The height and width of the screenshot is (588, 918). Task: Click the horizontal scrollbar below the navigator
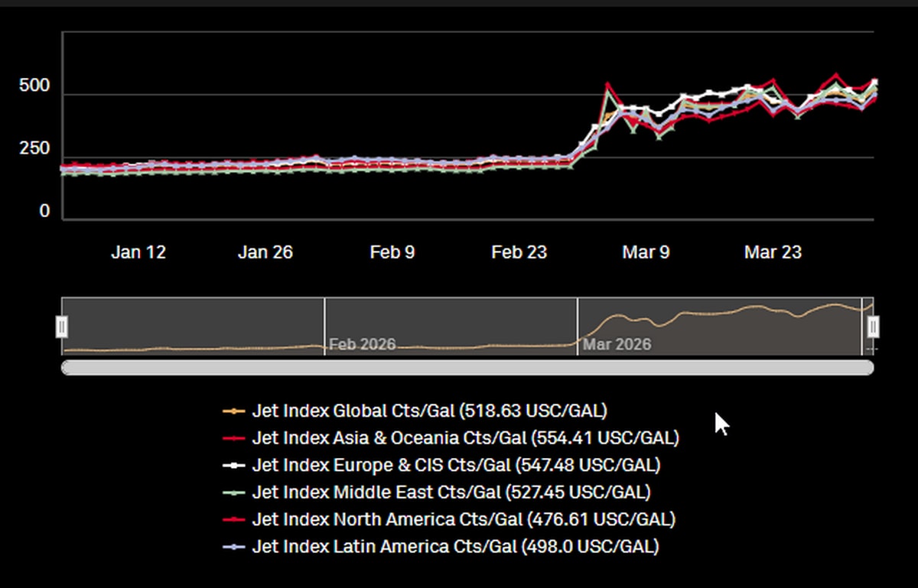tap(467, 368)
